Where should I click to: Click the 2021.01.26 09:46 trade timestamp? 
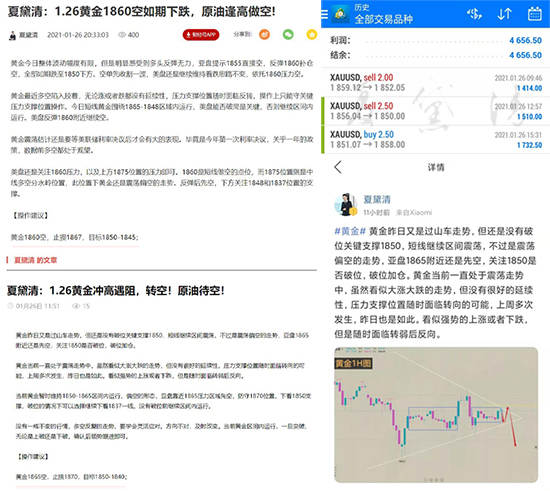click(x=518, y=78)
